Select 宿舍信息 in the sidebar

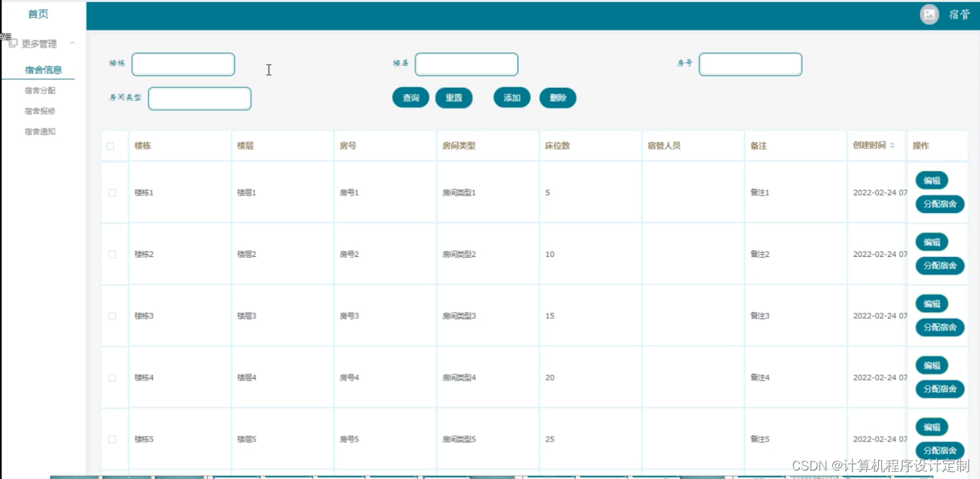pyautogui.click(x=43, y=70)
